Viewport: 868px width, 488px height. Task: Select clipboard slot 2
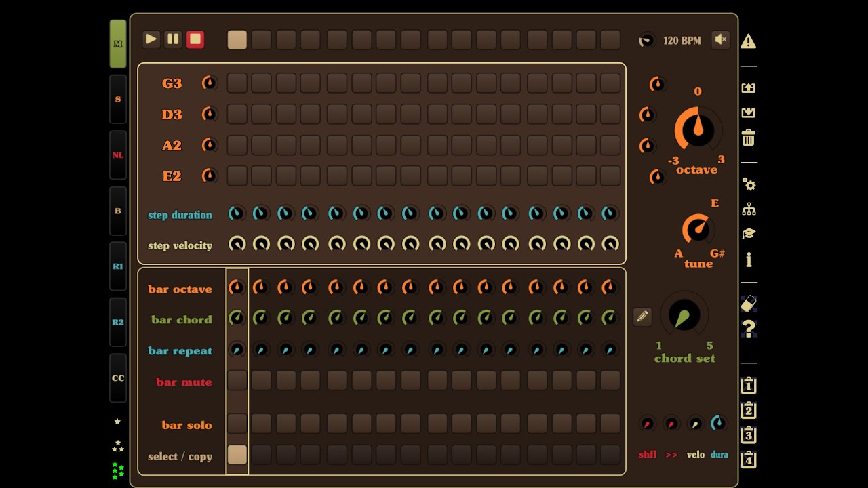[x=749, y=410]
